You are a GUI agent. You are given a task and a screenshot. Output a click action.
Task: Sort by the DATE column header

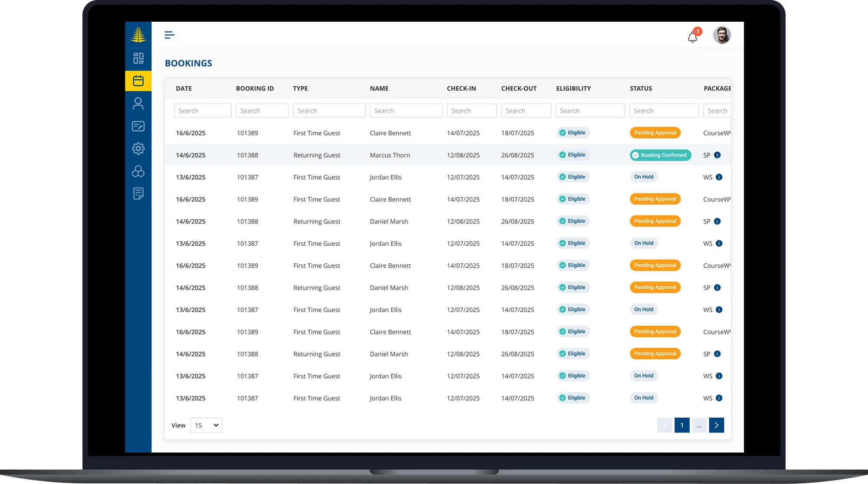click(x=184, y=88)
